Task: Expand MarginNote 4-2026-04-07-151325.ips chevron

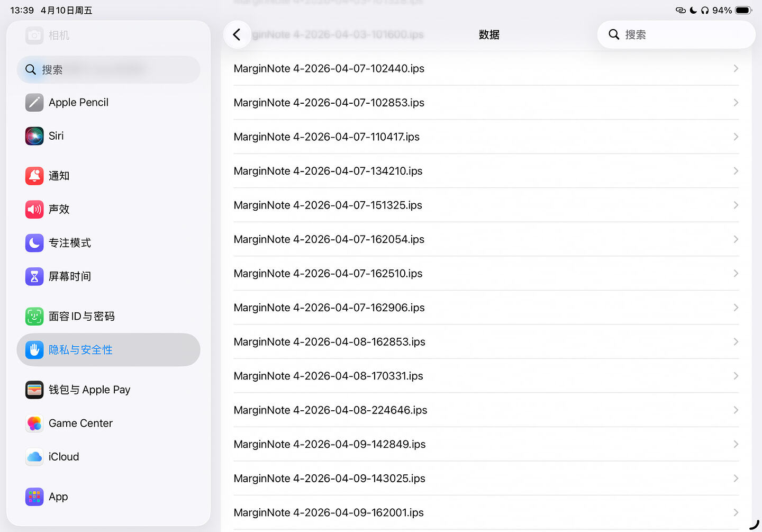Action: point(736,205)
